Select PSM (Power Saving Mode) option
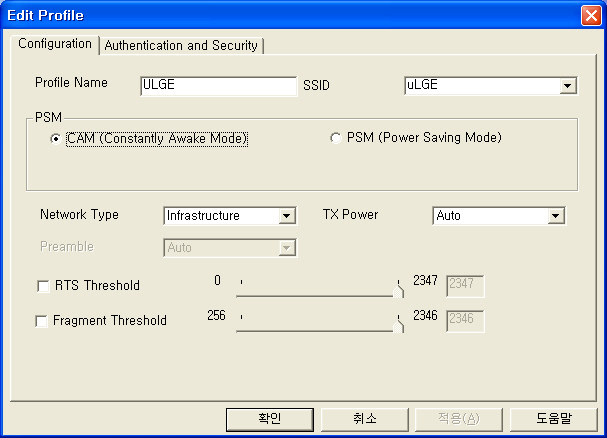 335,138
